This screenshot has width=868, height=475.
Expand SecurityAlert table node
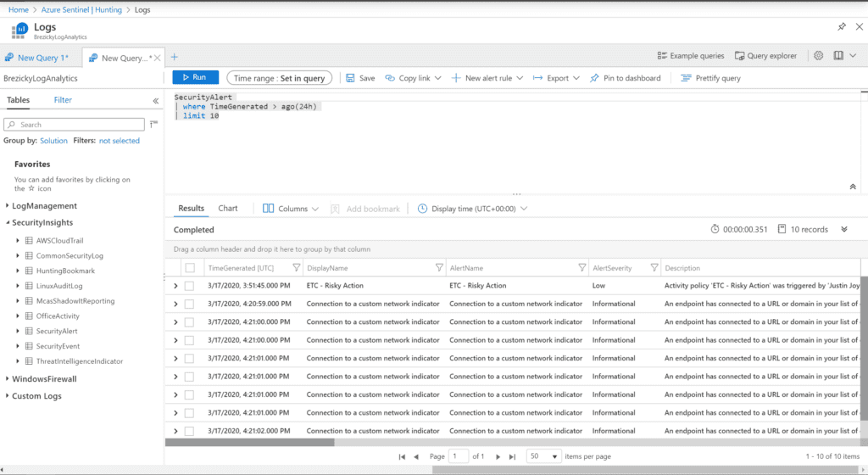18,331
